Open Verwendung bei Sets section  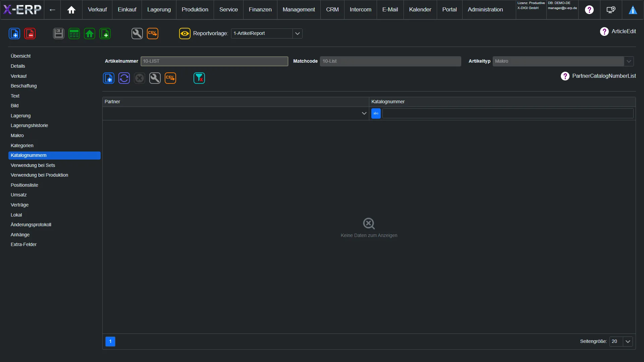54,165
